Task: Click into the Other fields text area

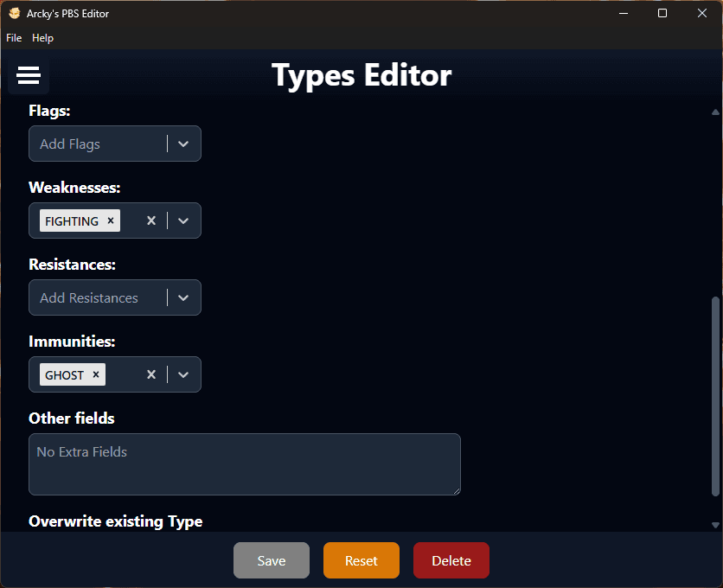Action: coord(244,464)
